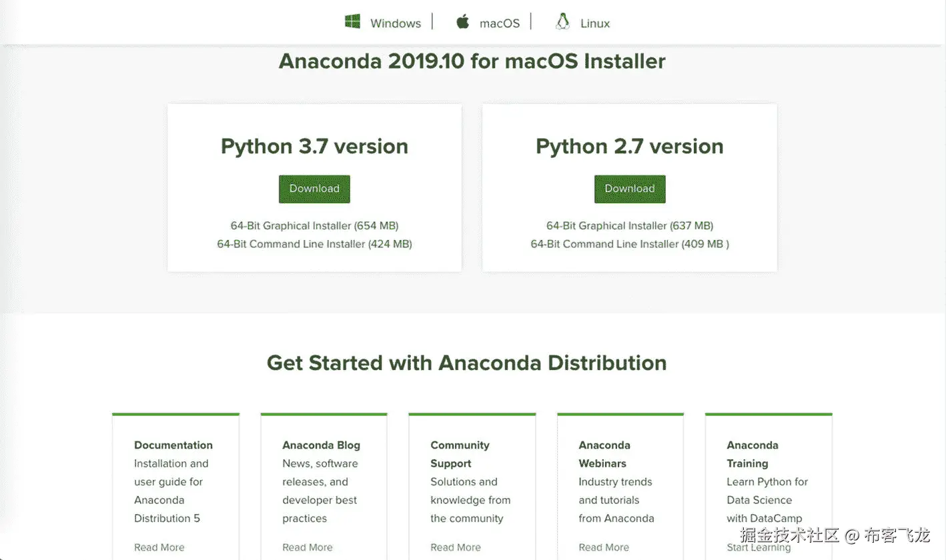Click the Python 3.7 version heading
946x560 pixels.
pyautogui.click(x=314, y=146)
